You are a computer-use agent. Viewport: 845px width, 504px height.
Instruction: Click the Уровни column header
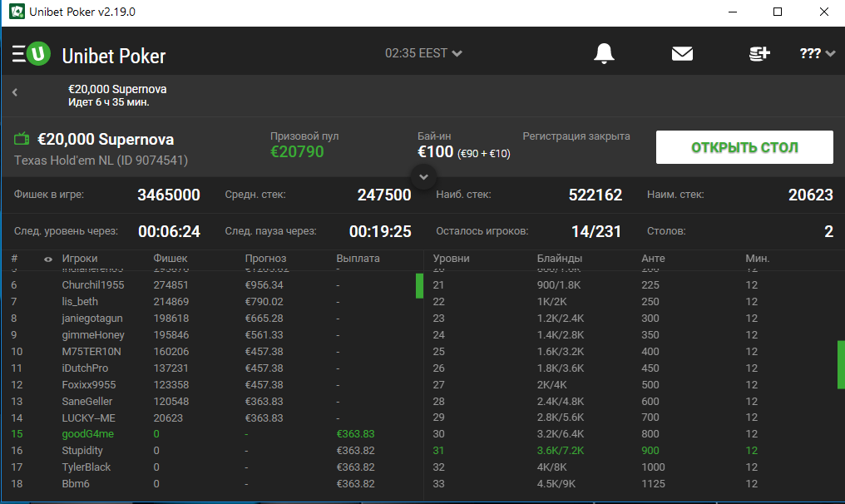(451, 259)
